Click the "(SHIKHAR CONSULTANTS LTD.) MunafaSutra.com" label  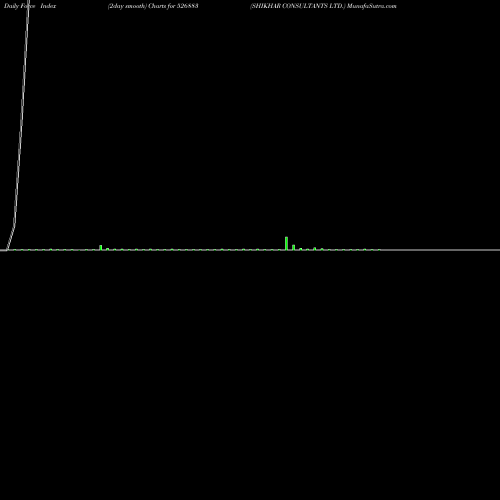[323, 6]
